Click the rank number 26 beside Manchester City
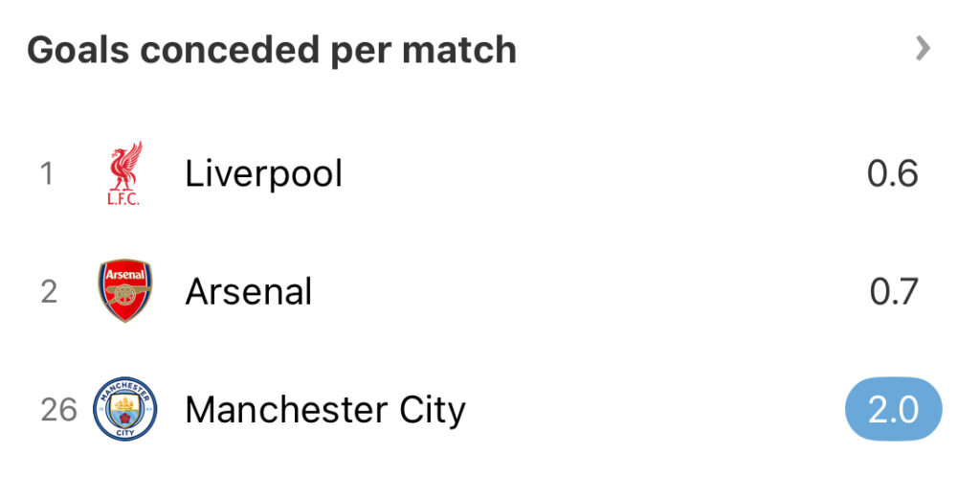The width and height of the screenshot is (980, 477). pos(58,410)
